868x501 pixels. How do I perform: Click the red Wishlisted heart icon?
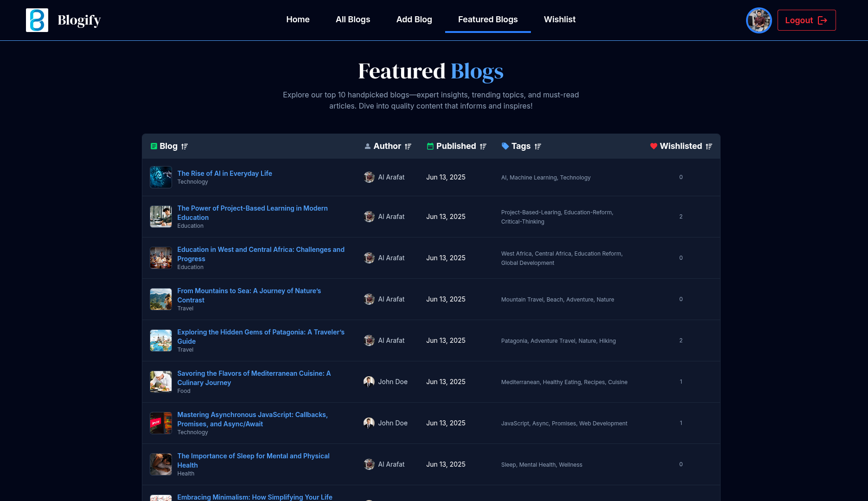coord(654,146)
